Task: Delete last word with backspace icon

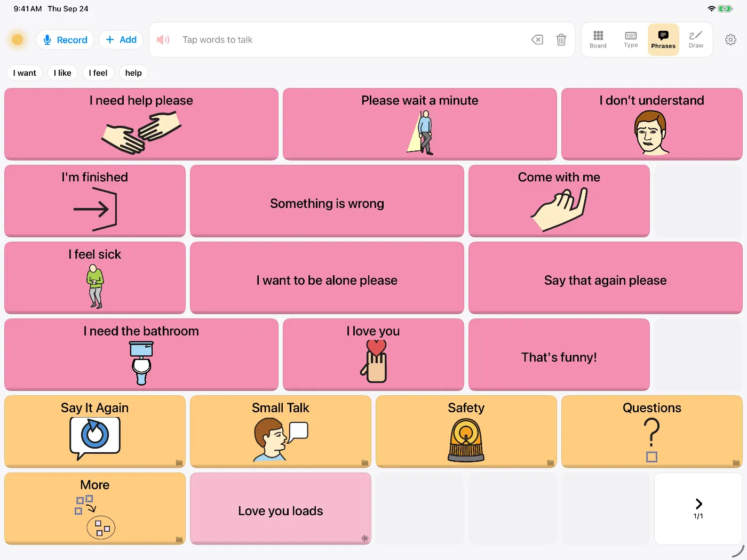Action: coord(537,39)
